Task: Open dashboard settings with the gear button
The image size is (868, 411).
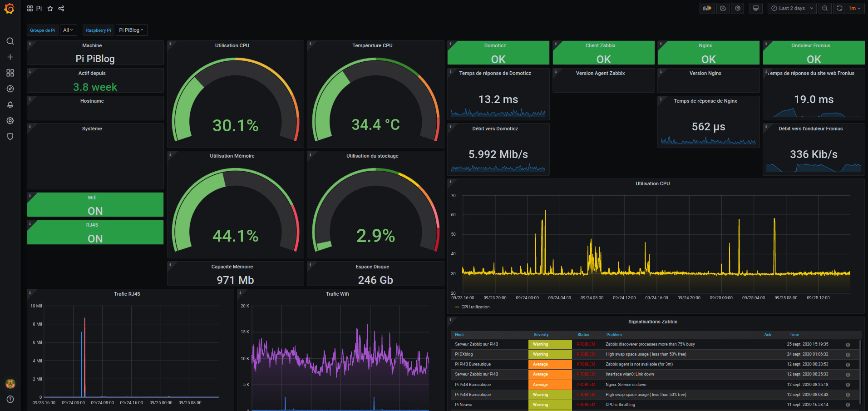Action: point(737,8)
